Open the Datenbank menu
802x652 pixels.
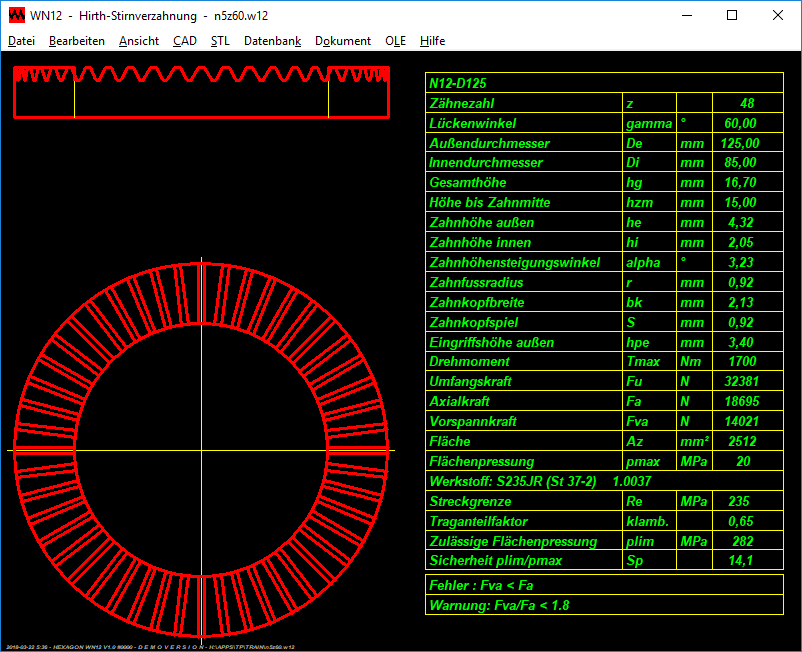(x=272, y=41)
